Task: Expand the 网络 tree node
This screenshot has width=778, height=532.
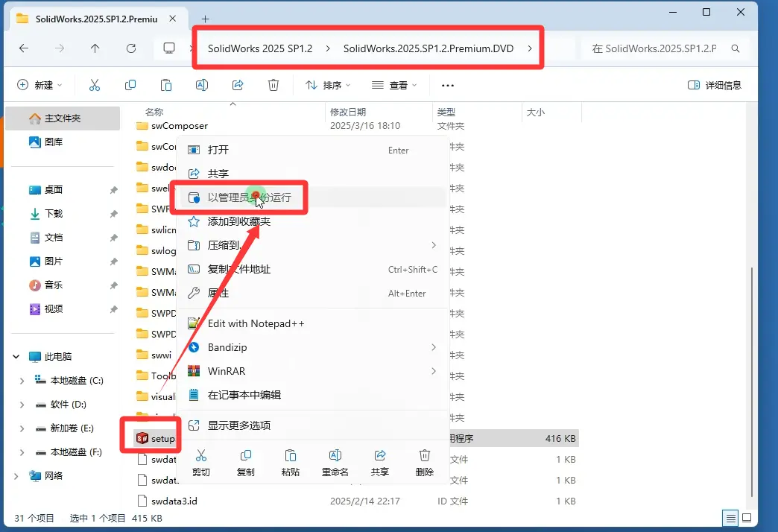Action: (16, 476)
